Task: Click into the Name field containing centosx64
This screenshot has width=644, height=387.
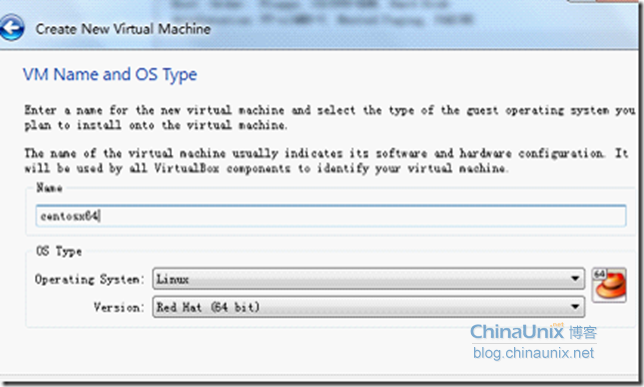Action: click(x=331, y=216)
